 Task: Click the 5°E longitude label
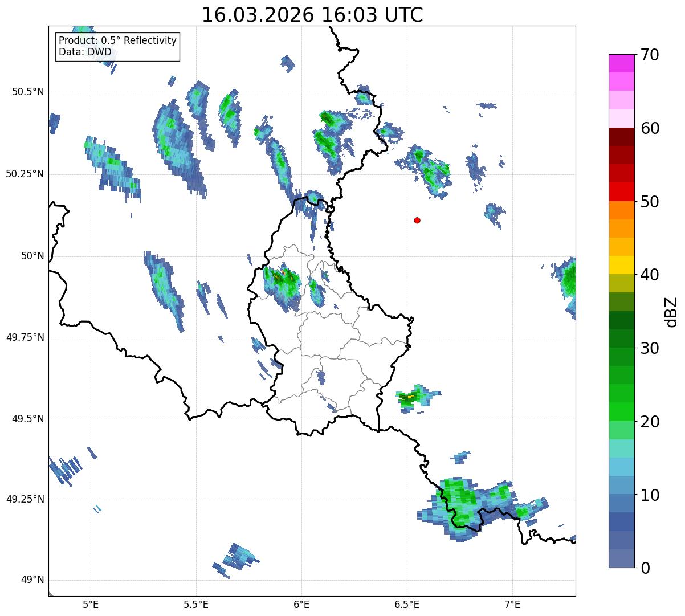91,604
